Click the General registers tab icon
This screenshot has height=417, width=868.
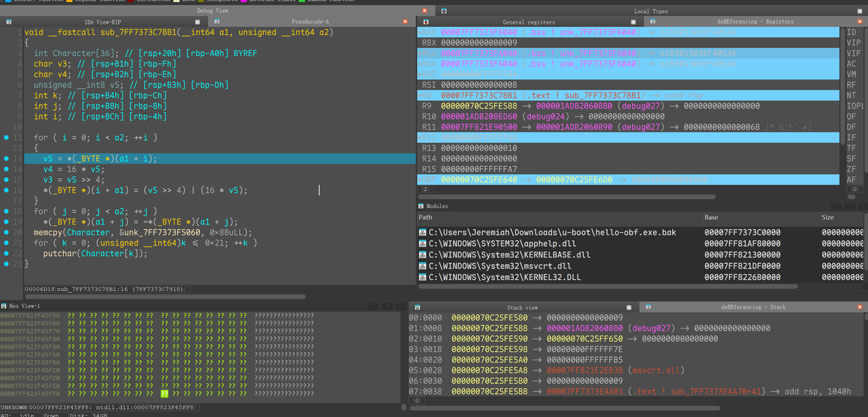point(426,22)
